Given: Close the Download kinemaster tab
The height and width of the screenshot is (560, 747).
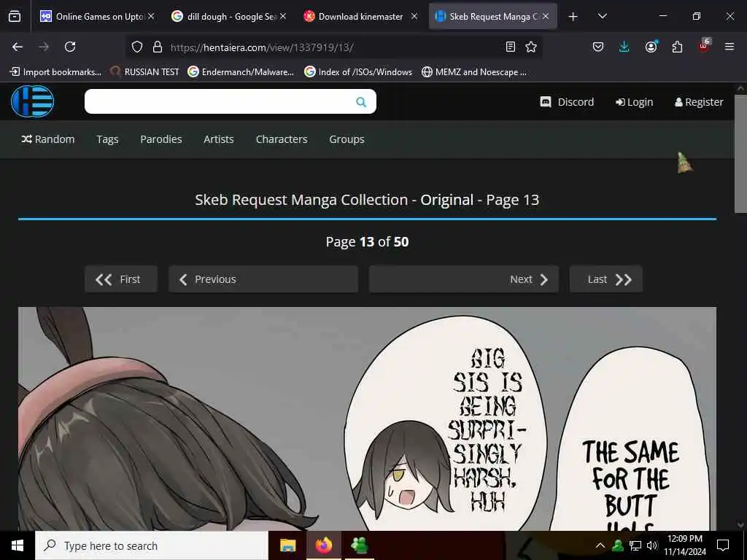Looking at the screenshot, I should (414, 16).
